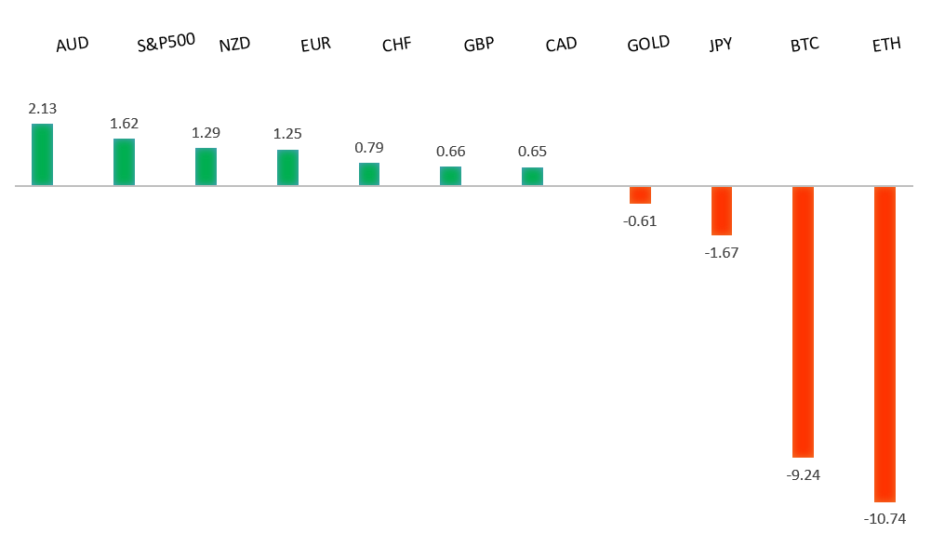Click the ETH category label
The height and width of the screenshot is (560, 931).
coord(886,45)
